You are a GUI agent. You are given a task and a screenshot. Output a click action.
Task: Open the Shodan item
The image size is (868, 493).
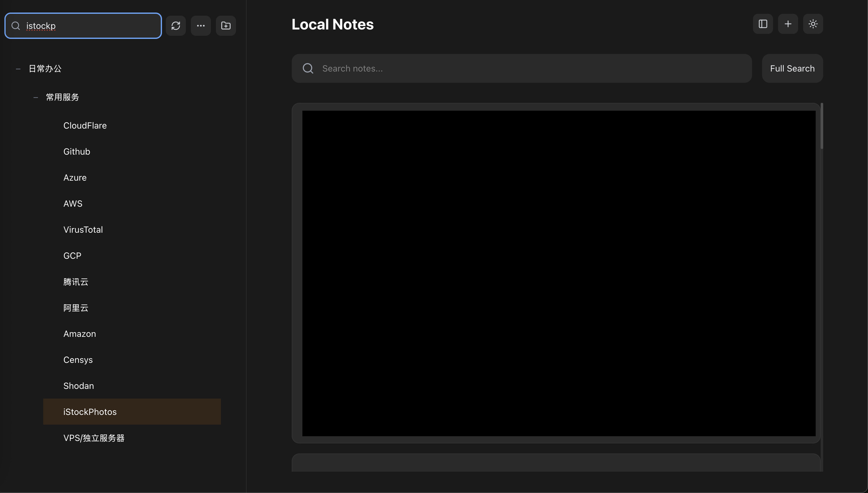(78, 386)
